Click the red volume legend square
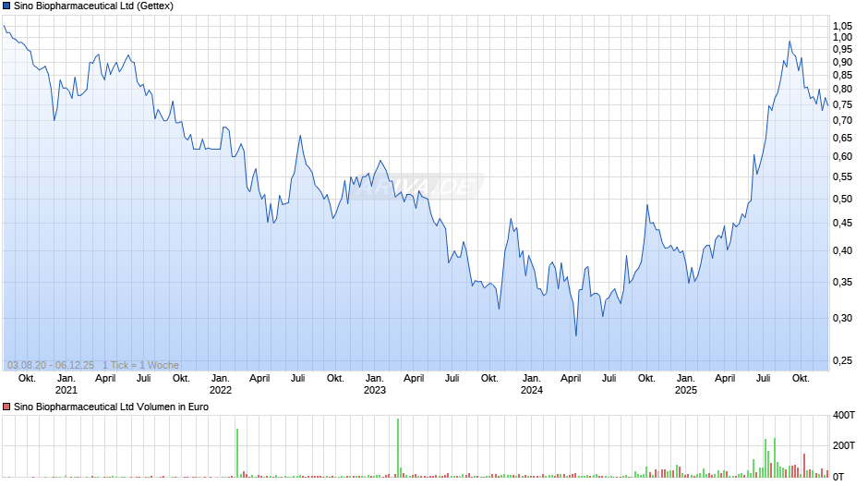The height and width of the screenshot is (486, 868). tap(6, 407)
